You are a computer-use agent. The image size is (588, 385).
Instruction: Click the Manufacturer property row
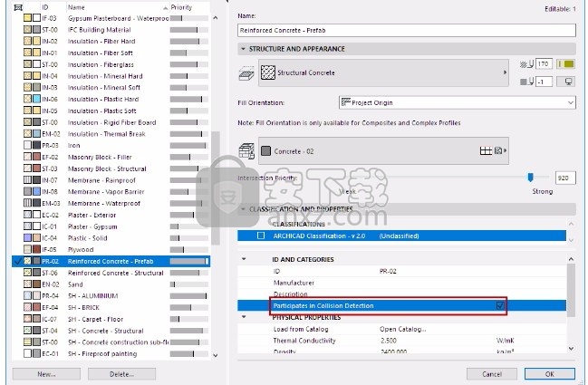(x=401, y=283)
